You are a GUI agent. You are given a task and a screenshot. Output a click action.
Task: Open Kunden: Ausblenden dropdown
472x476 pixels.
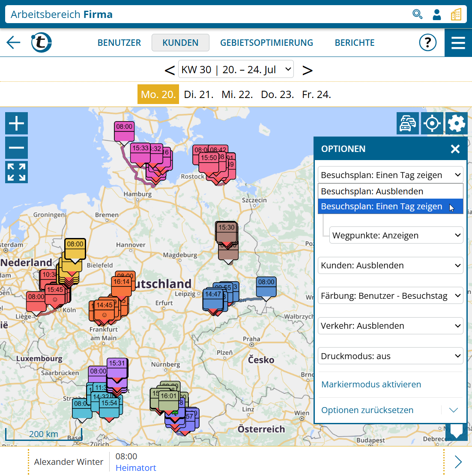pos(390,265)
